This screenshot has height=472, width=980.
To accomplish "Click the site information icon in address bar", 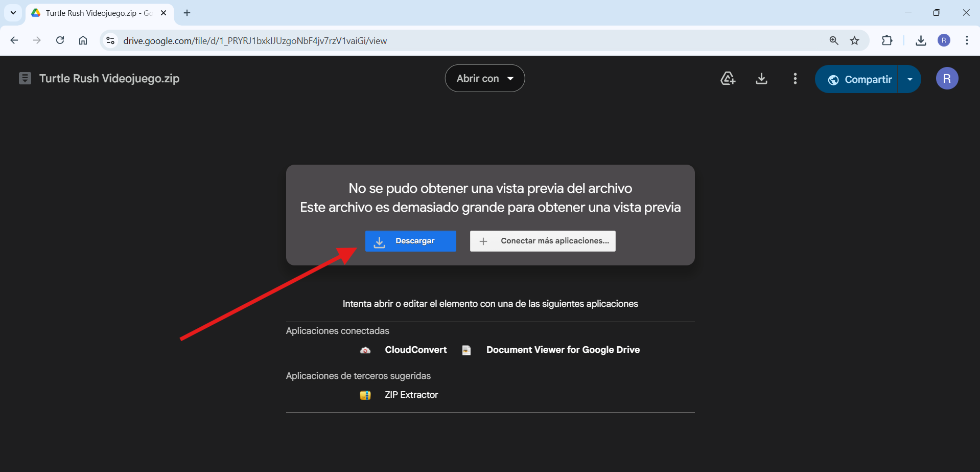I will [x=110, y=40].
